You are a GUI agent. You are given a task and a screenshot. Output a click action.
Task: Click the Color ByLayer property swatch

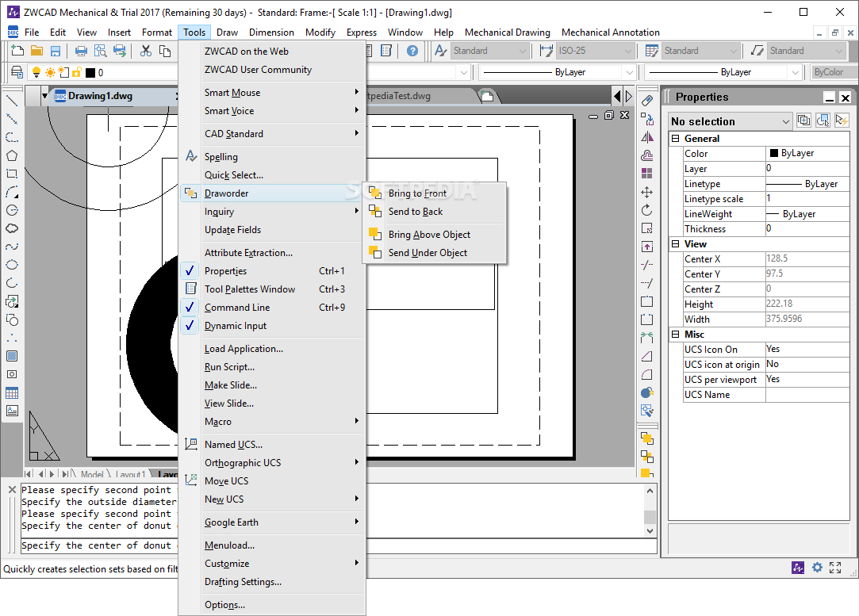click(774, 153)
